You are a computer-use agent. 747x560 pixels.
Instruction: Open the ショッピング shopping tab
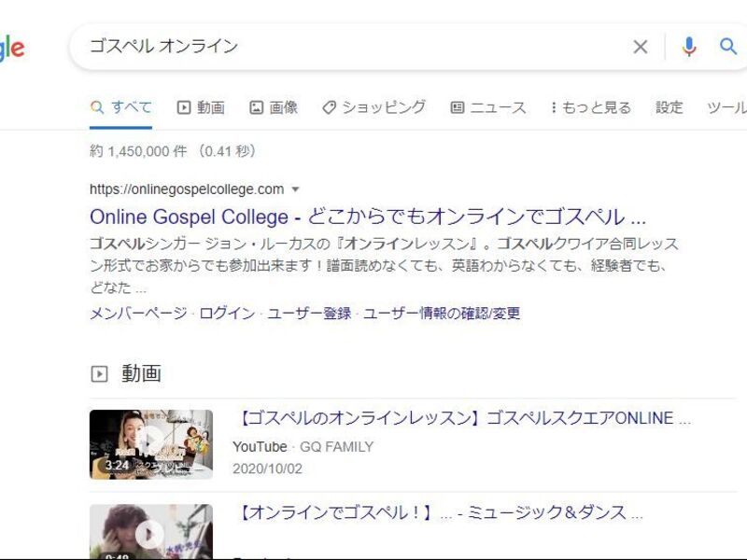click(373, 107)
